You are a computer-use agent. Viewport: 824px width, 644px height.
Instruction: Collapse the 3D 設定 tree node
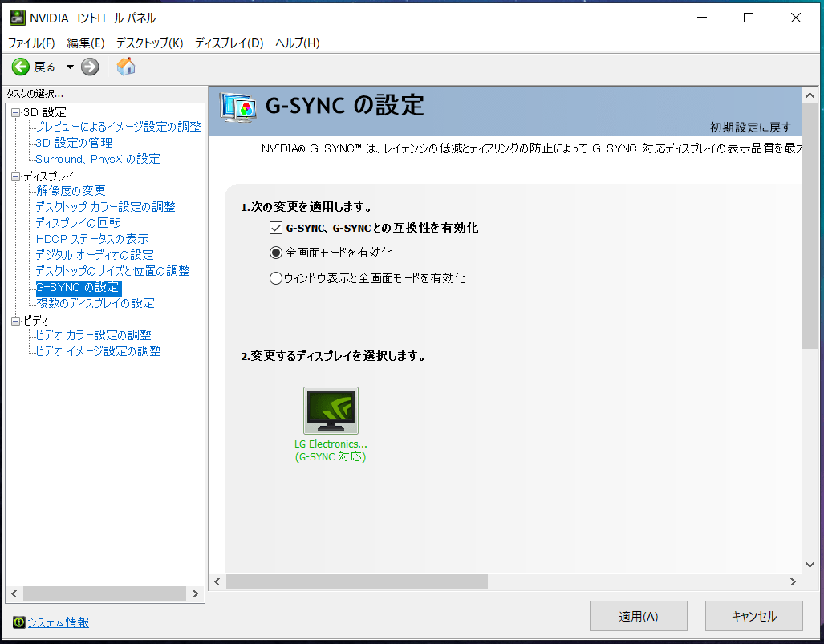tap(16, 112)
